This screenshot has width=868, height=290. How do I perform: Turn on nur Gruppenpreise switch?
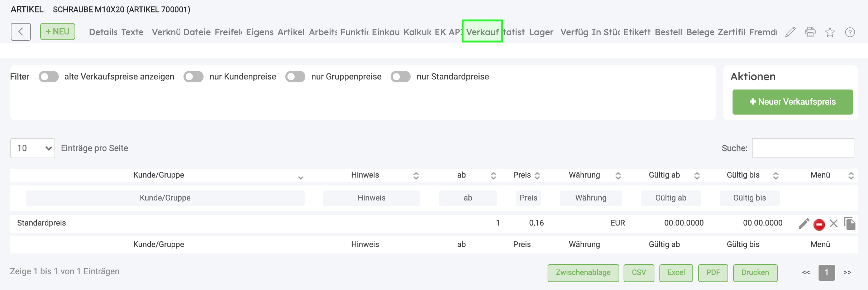295,77
